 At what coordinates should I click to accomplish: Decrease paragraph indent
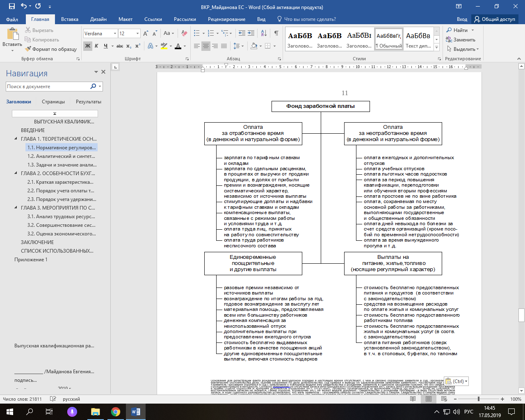(x=242, y=34)
